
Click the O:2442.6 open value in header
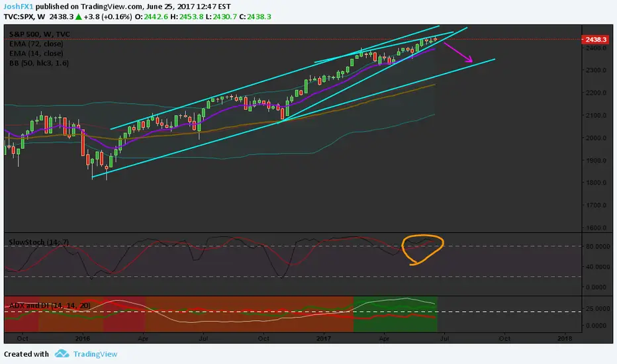[x=152, y=17]
